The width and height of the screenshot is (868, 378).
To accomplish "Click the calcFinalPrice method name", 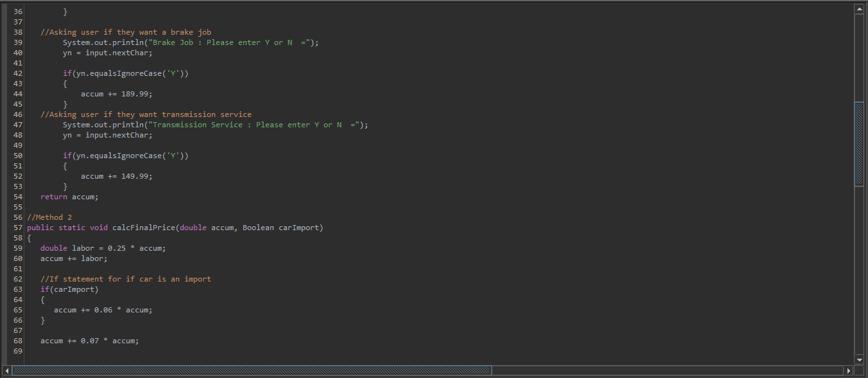I will (144, 228).
